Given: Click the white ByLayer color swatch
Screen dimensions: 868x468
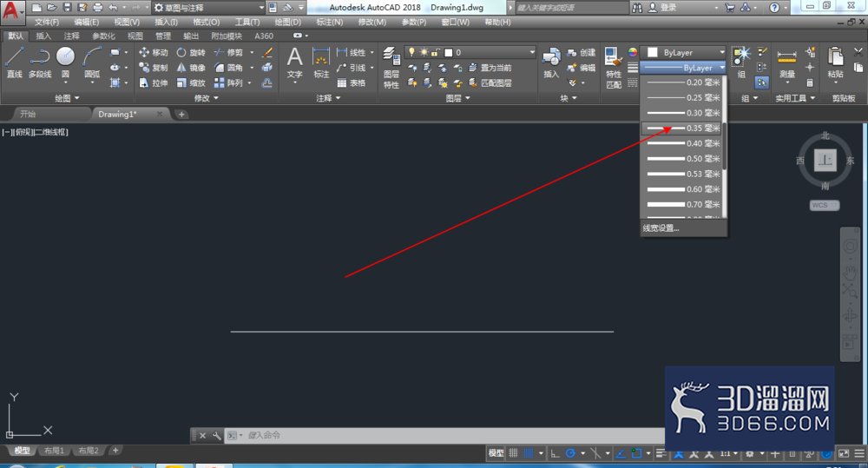Looking at the screenshot, I should (x=653, y=52).
